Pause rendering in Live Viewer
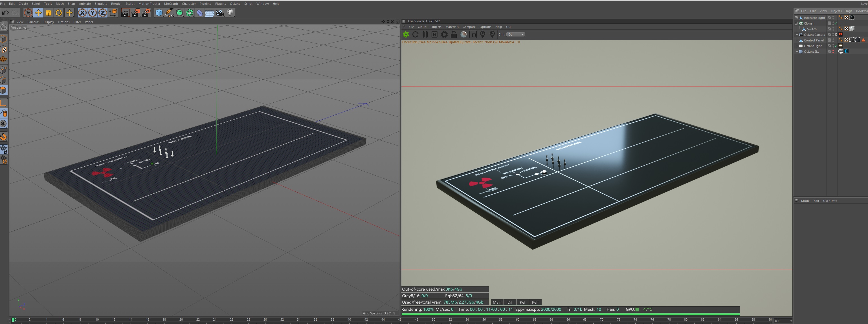The image size is (868, 324). click(x=425, y=34)
